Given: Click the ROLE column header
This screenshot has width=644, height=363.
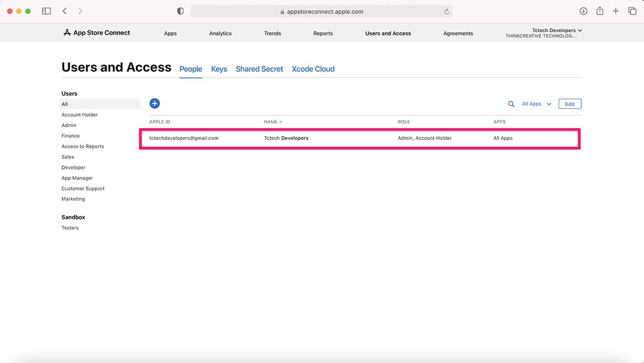Looking at the screenshot, I should (404, 122).
